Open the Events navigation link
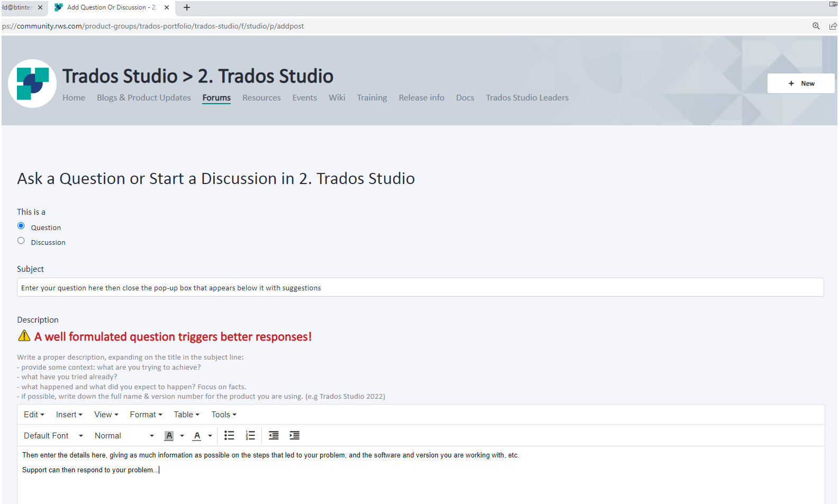The width and height of the screenshot is (839, 504). (x=305, y=98)
